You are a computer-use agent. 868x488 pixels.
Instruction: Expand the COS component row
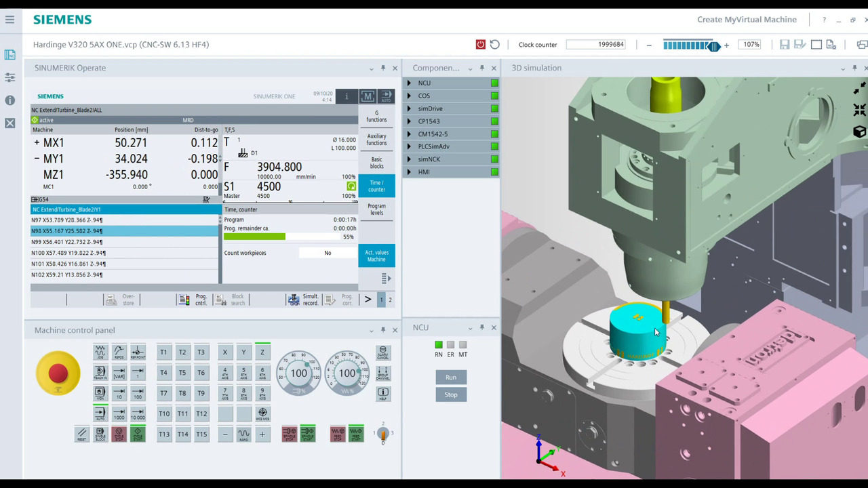click(x=409, y=96)
